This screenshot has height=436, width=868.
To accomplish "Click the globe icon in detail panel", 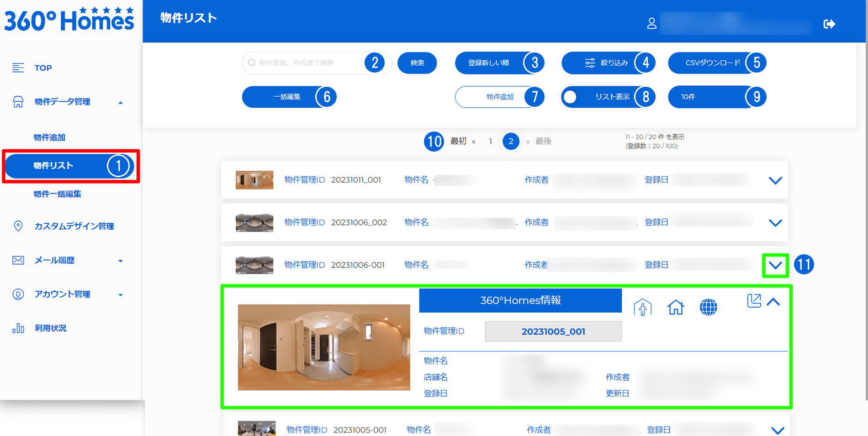I will click(708, 307).
